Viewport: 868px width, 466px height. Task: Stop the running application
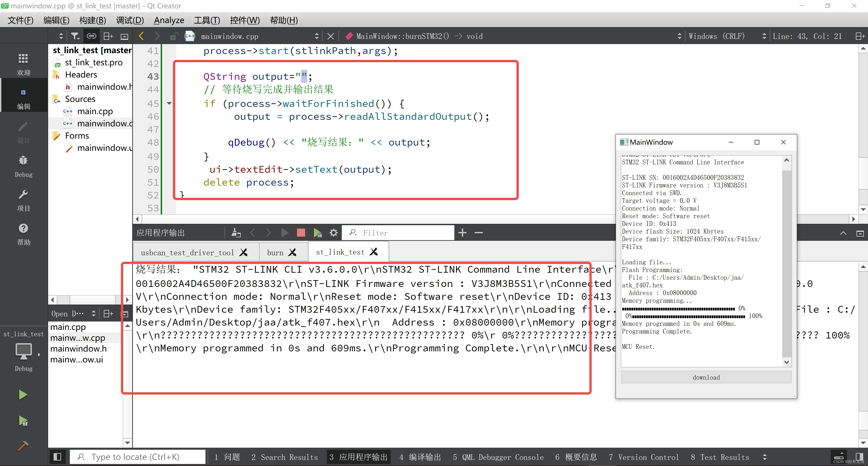pos(301,232)
